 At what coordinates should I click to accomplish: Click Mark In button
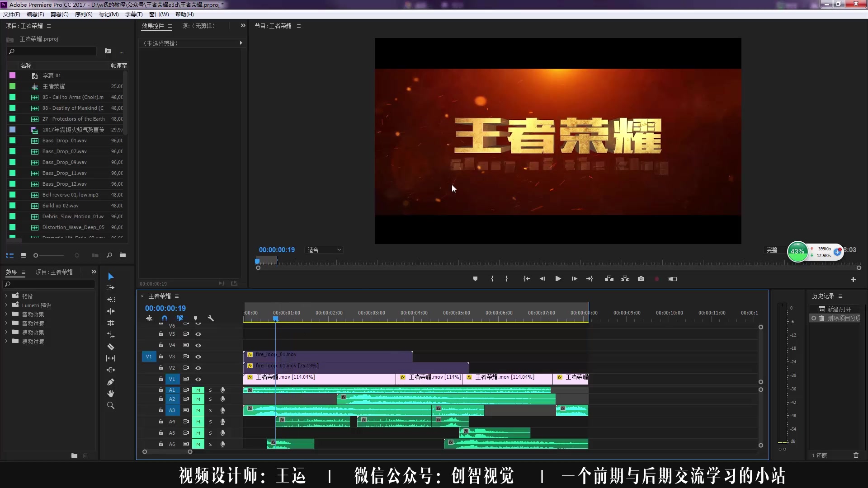492,279
